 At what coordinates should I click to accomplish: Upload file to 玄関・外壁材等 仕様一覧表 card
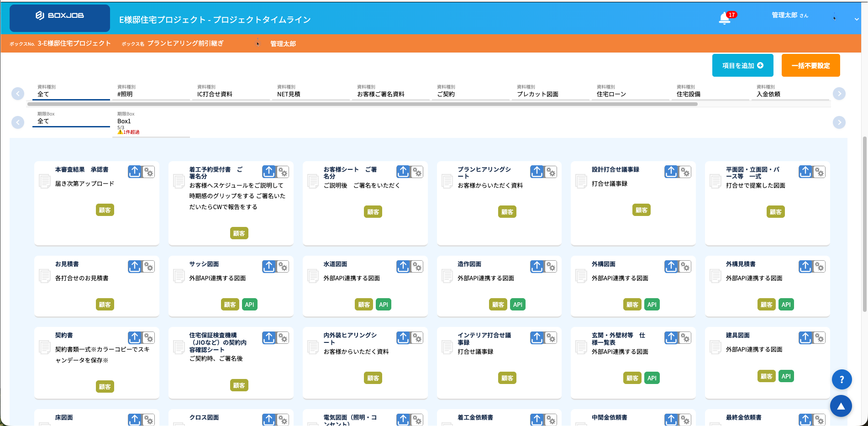671,337
